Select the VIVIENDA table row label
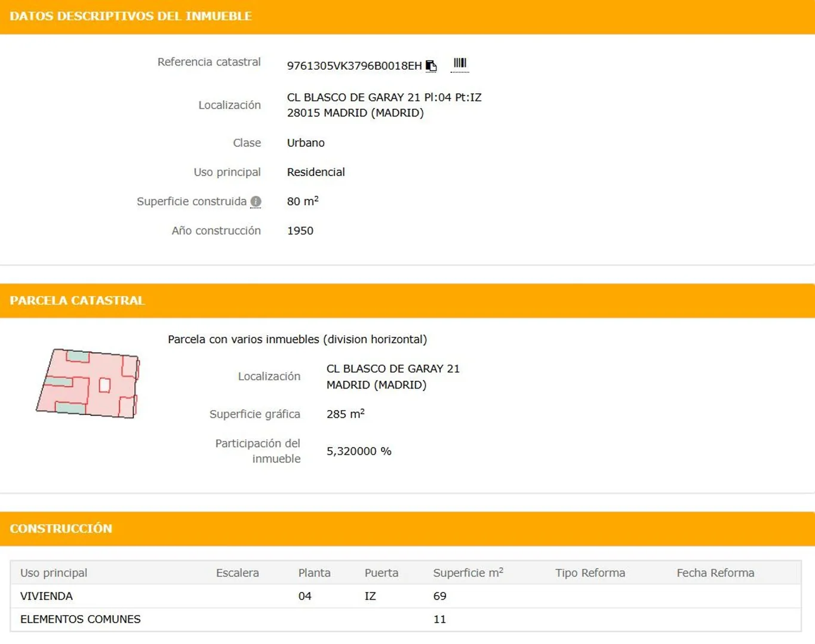Screen dimensions: 815x644 (x=47, y=596)
